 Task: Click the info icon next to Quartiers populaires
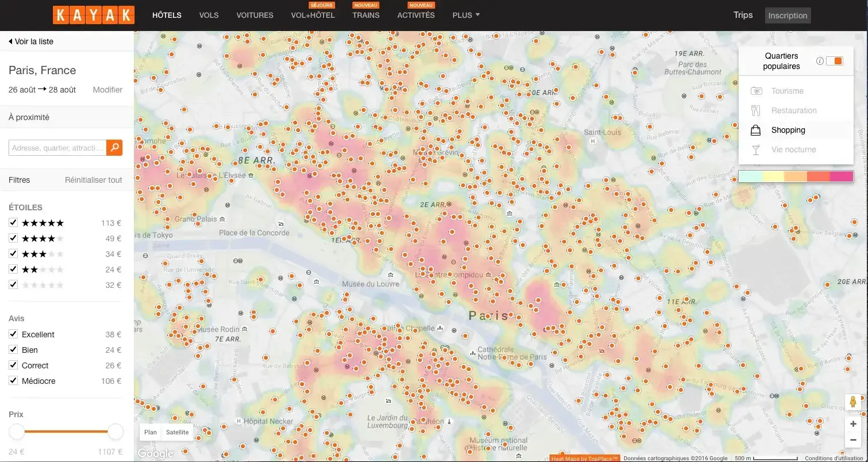pyautogui.click(x=820, y=61)
